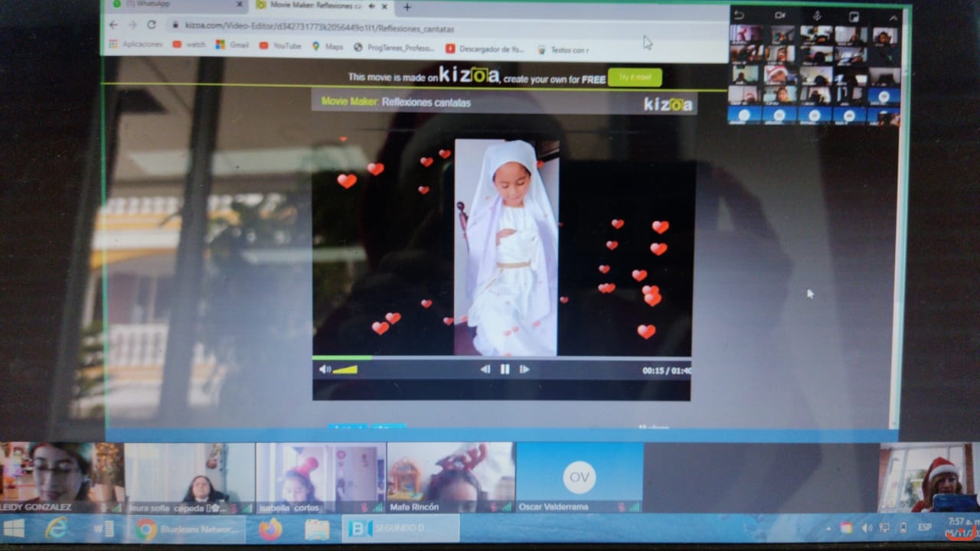Collapse the participant grid with chevron
Viewport: 980px width, 551px height.
pyautogui.click(x=893, y=17)
